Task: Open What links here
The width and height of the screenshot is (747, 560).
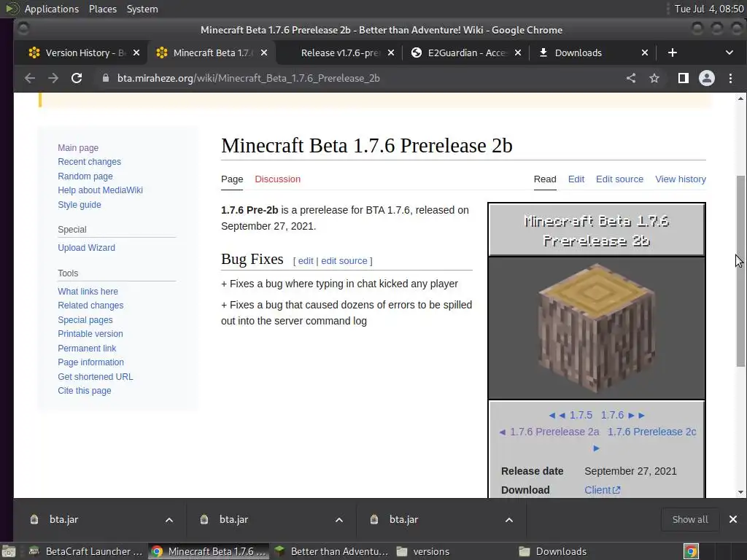Action: (88, 292)
